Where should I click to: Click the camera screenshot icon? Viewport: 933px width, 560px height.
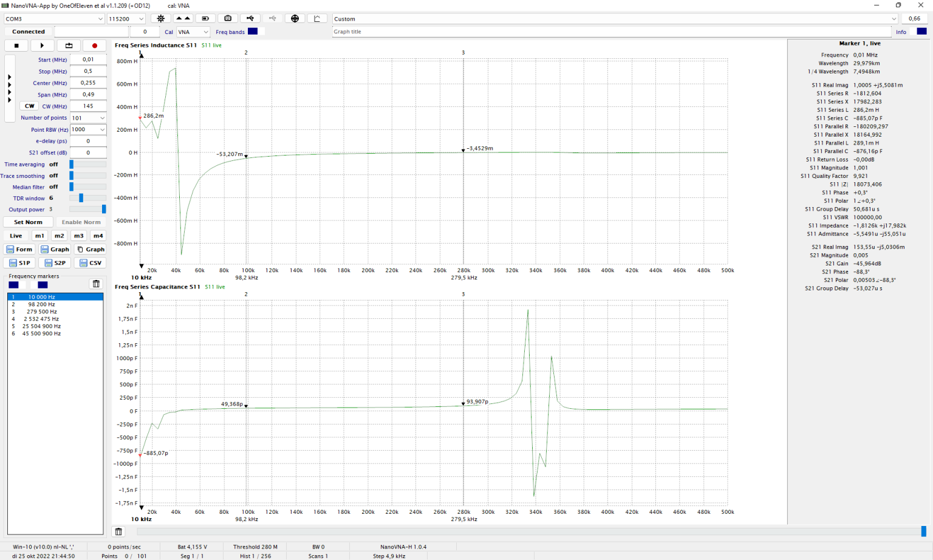(x=228, y=19)
